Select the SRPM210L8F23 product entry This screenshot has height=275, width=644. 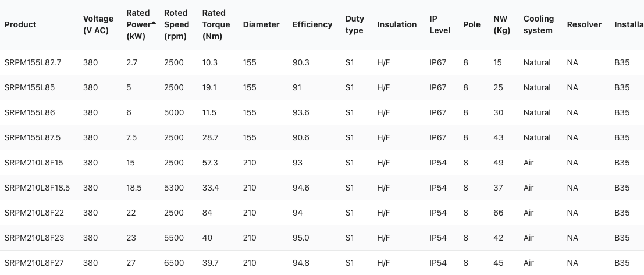click(34, 238)
